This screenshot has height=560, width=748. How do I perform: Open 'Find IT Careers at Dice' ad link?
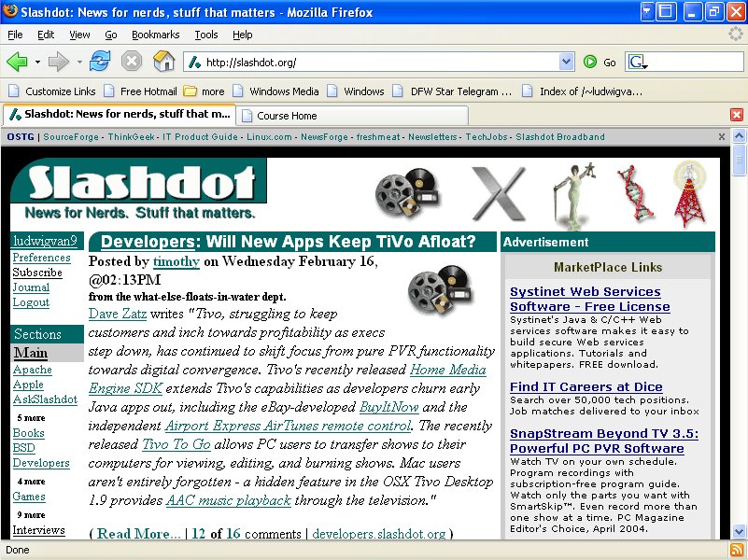coord(586,386)
